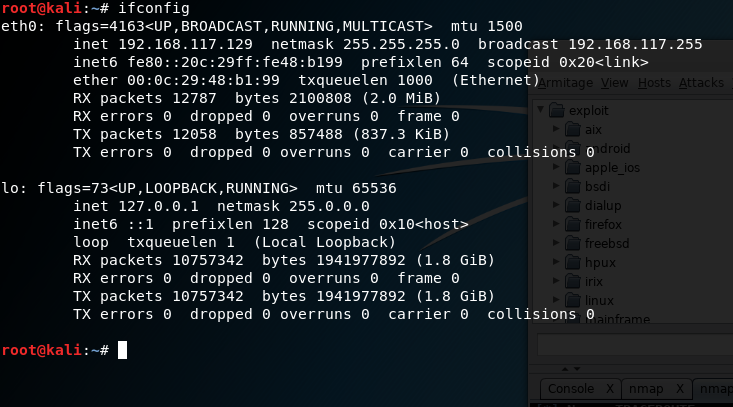Open the Attacks menu
The width and height of the screenshot is (733, 407).
[x=701, y=83]
